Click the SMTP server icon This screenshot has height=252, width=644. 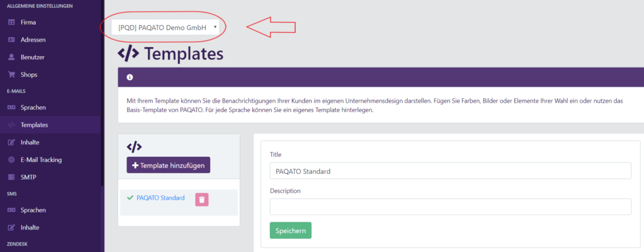click(x=11, y=178)
